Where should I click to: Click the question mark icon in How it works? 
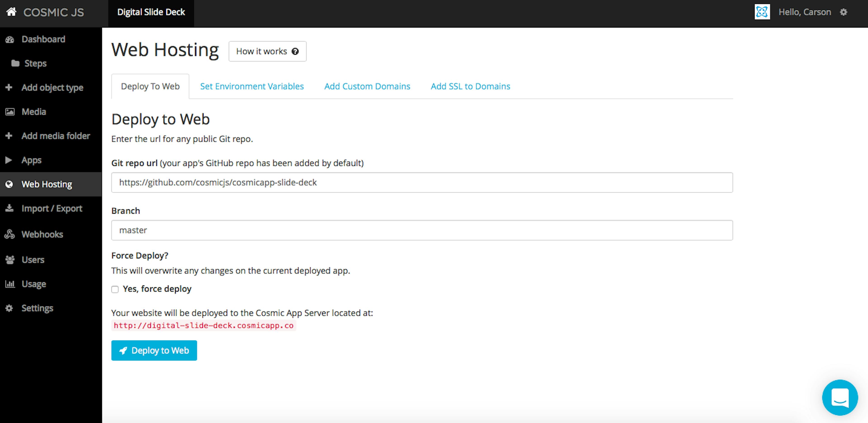pyautogui.click(x=295, y=51)
